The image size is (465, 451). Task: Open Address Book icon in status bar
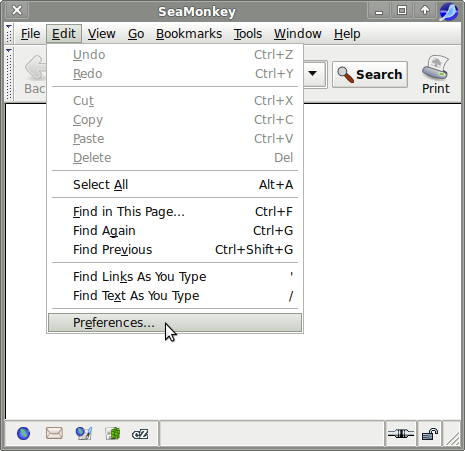[113, 433]
